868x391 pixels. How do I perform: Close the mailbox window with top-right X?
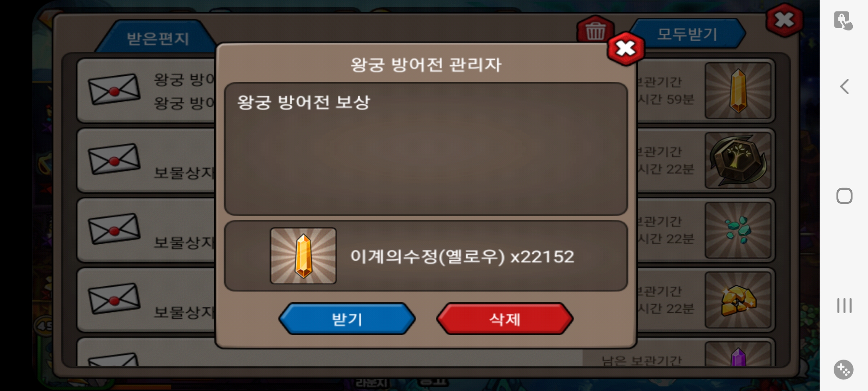tap(784, 20)
